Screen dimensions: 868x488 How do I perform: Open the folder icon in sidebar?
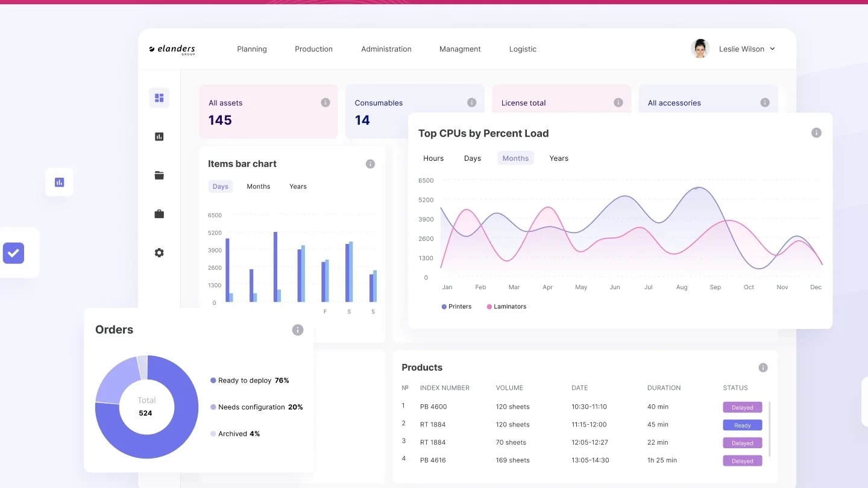159,175
